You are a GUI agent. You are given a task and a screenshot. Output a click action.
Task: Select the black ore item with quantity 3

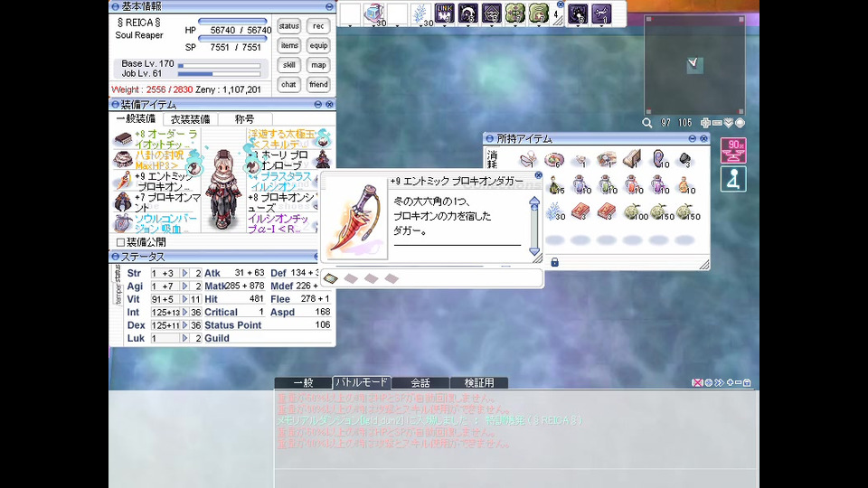684,160
